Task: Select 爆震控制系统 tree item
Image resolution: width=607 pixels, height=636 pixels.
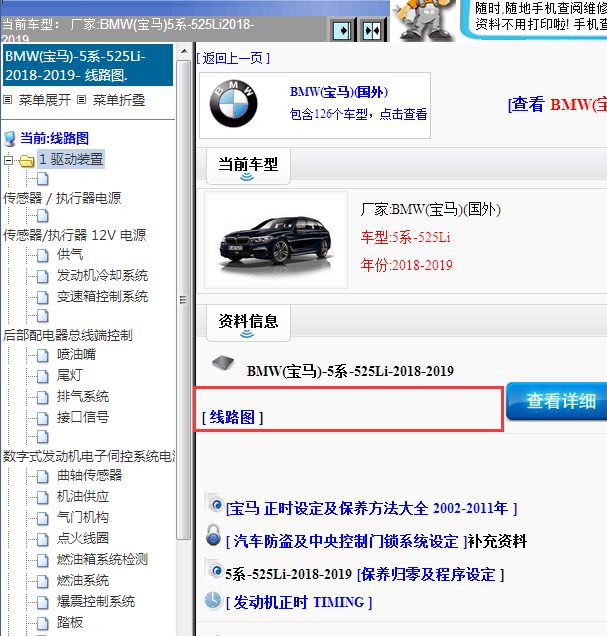Action: (x=96, y=602)
